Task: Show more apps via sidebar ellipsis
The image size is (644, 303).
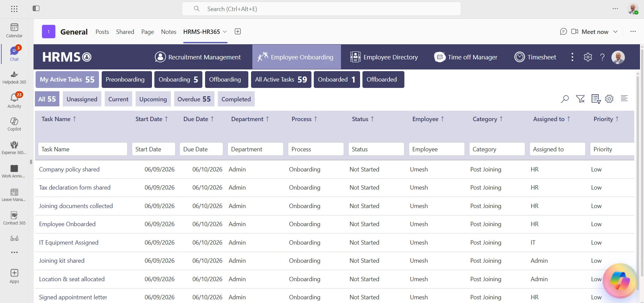Action: tap(14, 252)
